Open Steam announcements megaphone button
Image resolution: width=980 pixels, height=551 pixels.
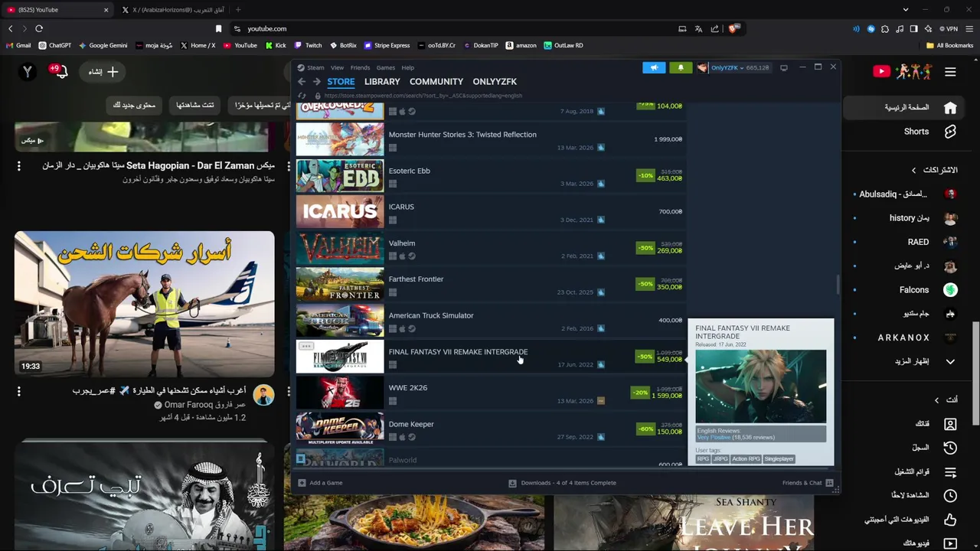[654, 67]
